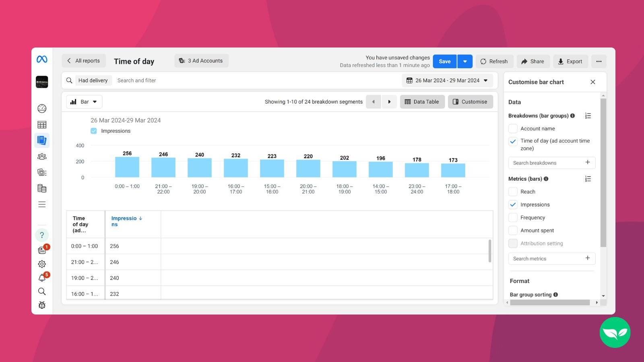This screenshot has width=644, height=362.
Task: Expand the Save button dropdown arrow
Action: (465, 61)
